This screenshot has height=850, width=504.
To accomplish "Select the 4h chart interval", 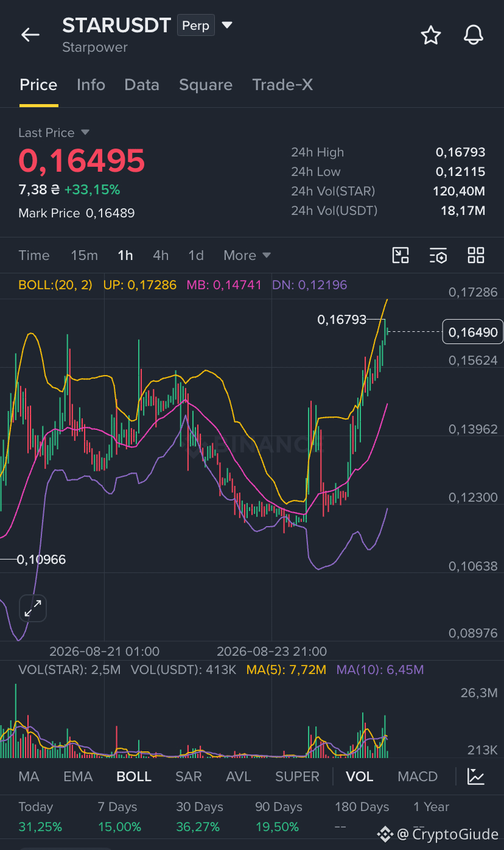I will [161, 255].
